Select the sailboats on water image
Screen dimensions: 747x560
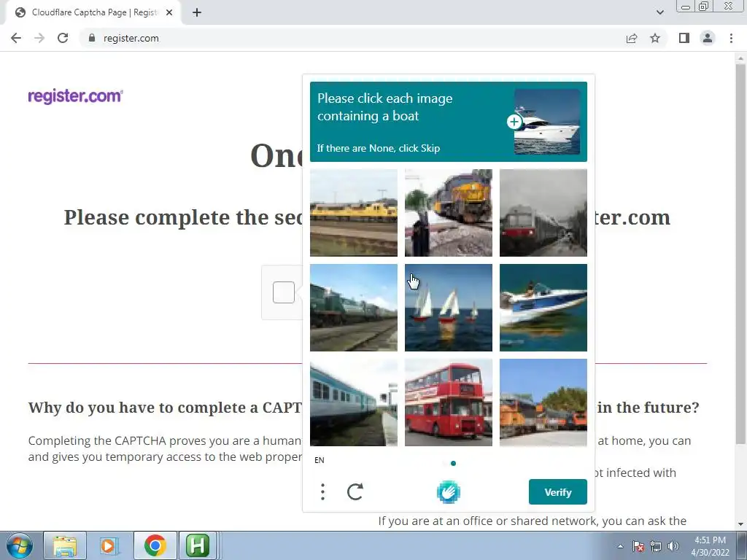(x=449, y=308)
